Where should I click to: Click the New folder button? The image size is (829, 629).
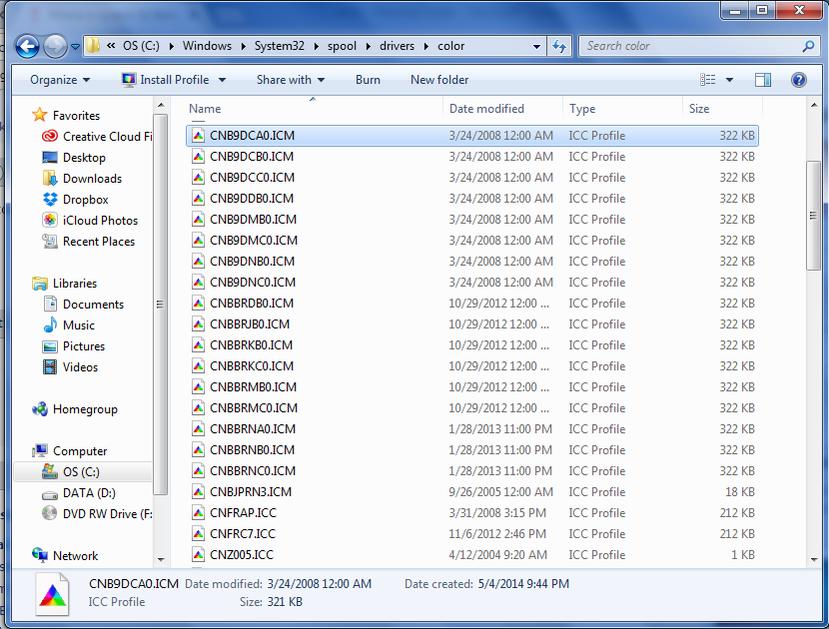[x=439, y=80]
